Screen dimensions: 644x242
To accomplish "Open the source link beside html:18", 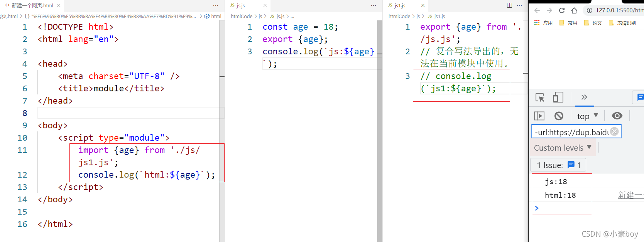I will [631, 195].
